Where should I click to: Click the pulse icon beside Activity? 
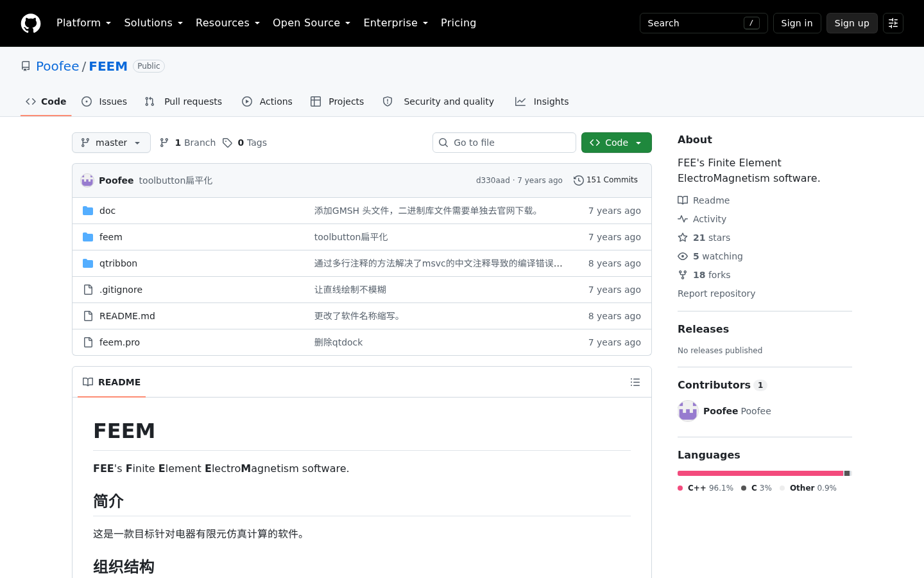point(683,219)
